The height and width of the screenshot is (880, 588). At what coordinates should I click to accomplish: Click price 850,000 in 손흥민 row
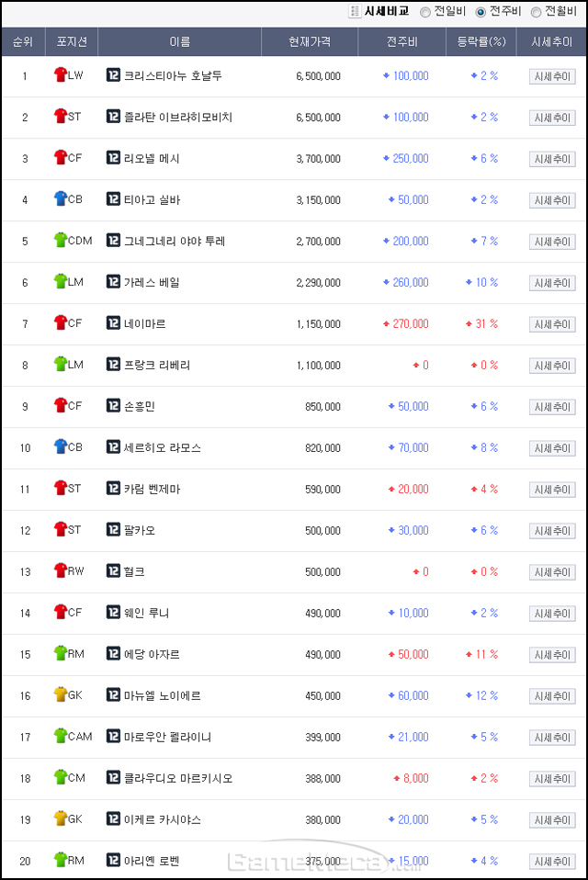[322, 406]
